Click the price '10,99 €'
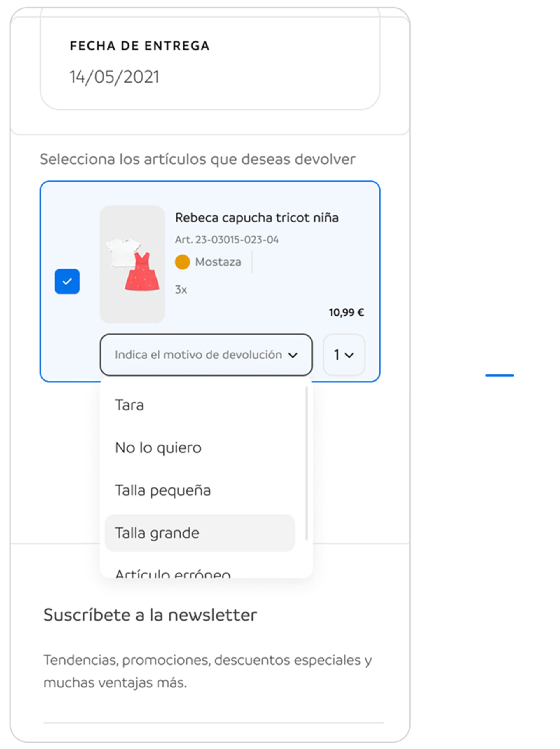 pos(346,312)
